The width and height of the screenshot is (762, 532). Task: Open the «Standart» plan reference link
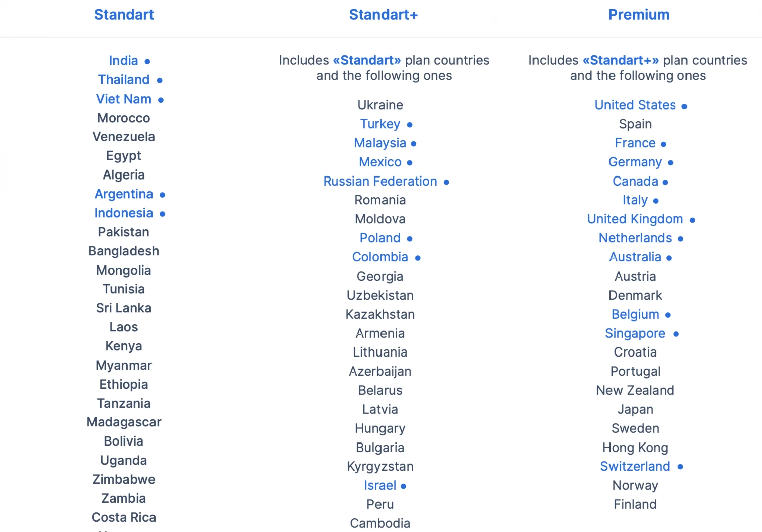click(x=367, y=60)
